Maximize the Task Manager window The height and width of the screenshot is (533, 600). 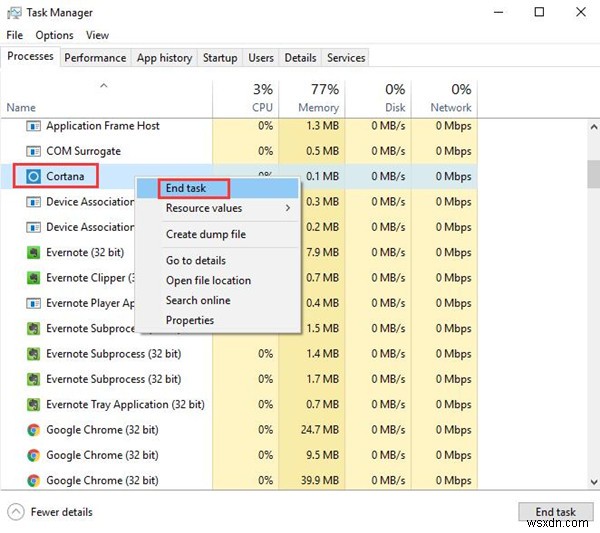(x=539, y=12)
